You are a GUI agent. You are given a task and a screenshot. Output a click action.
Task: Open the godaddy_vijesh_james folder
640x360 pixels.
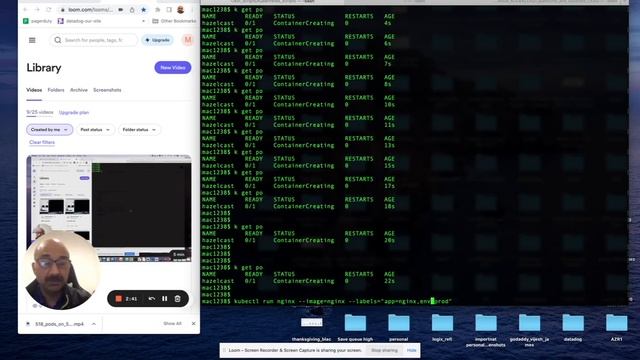(529, 330)
